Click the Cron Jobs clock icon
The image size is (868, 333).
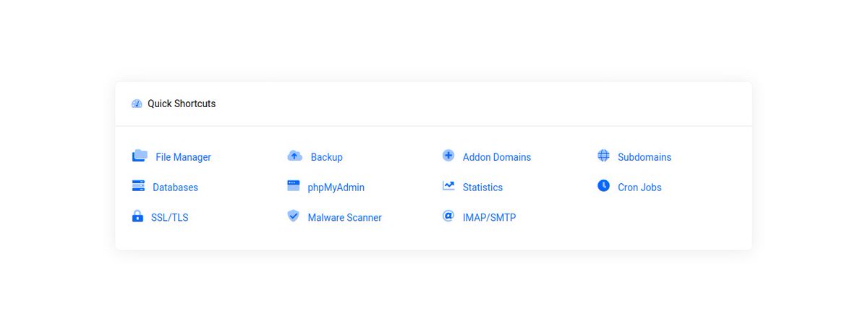(603, 186)
